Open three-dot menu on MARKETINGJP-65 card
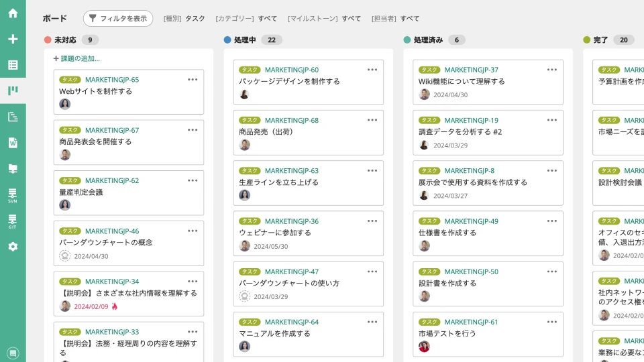644x362 pixels. coord(193,80)
